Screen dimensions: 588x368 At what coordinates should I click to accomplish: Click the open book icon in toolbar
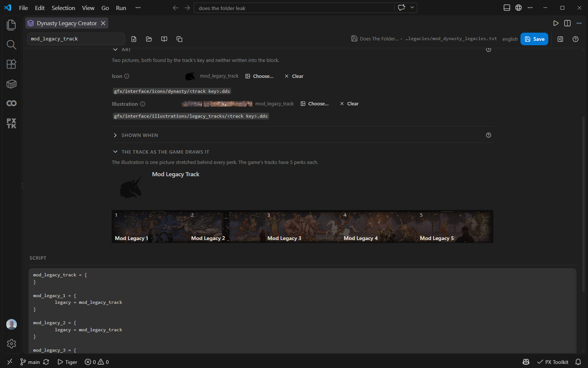point(164,39)
